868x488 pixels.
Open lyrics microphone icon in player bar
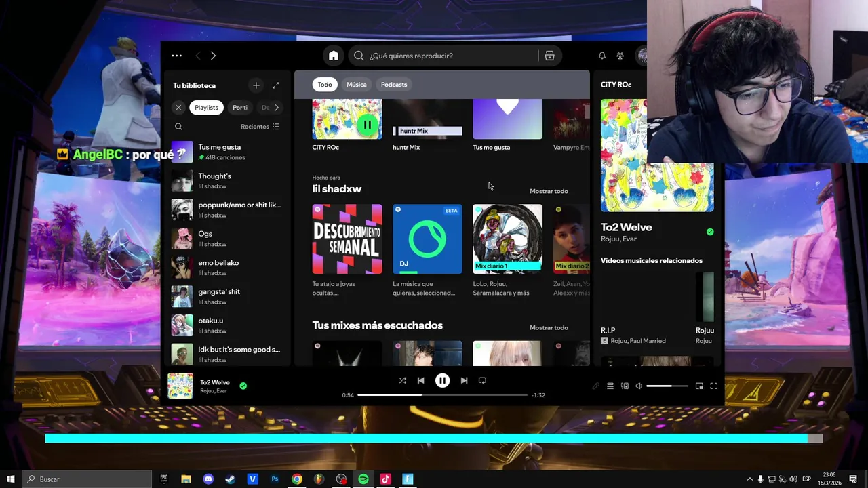(x=595, y=386)
